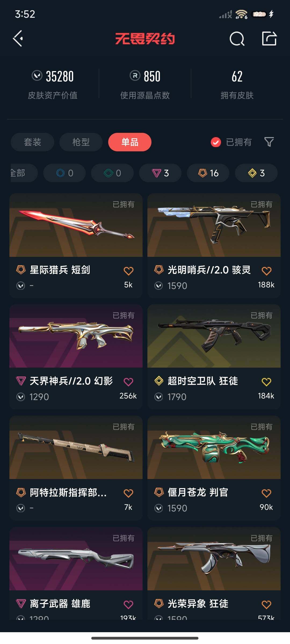Filter by orange tier showing 16
290x644 pixels.
(208, 173)
